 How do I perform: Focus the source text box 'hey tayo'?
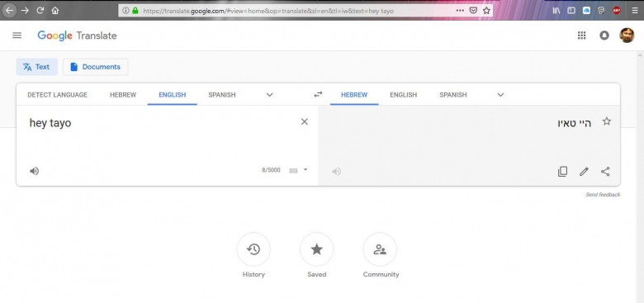(x=160, y=123)
